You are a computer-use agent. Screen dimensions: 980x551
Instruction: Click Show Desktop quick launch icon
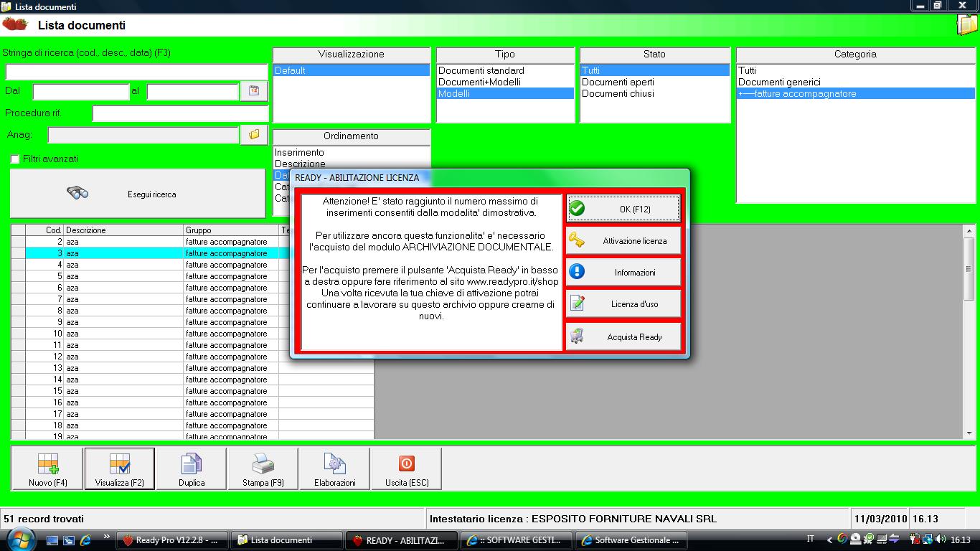[x=52, y=540]
